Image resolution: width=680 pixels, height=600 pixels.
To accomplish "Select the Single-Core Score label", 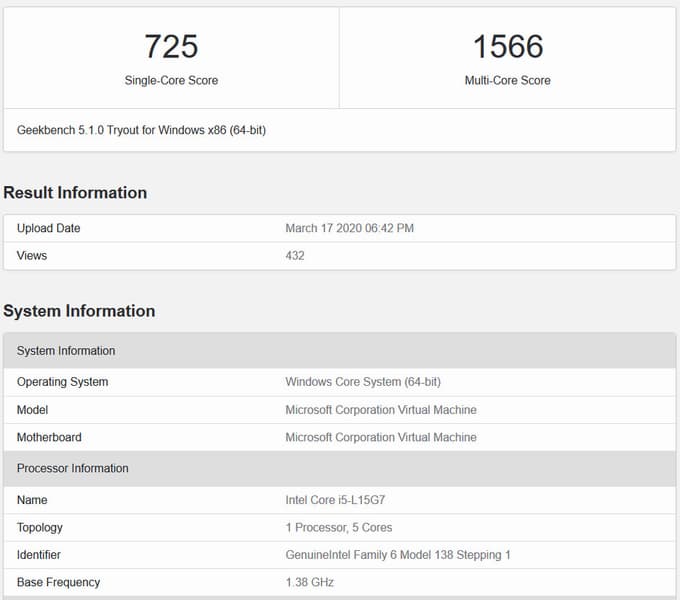I will tap(171, 80).
